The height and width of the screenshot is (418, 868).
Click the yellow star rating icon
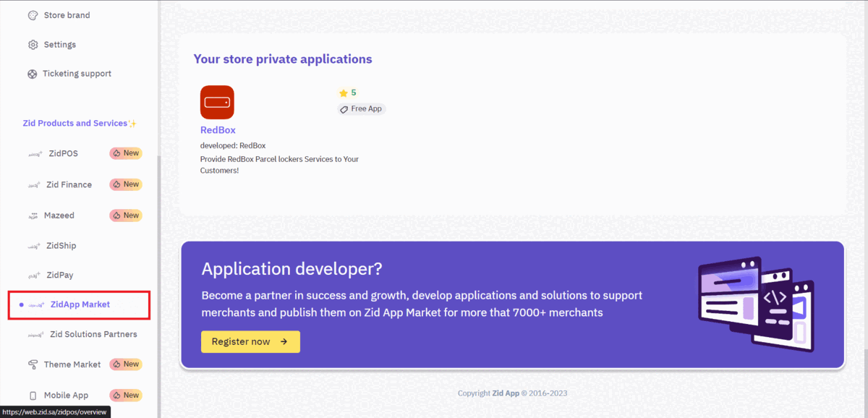coord(344,93)
